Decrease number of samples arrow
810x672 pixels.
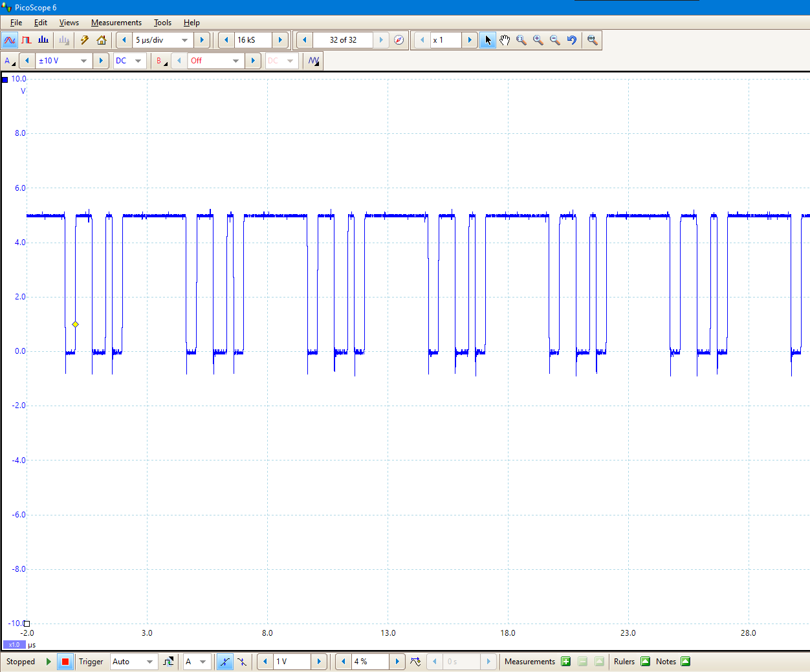pyautogui.click(x=226, y=40)
